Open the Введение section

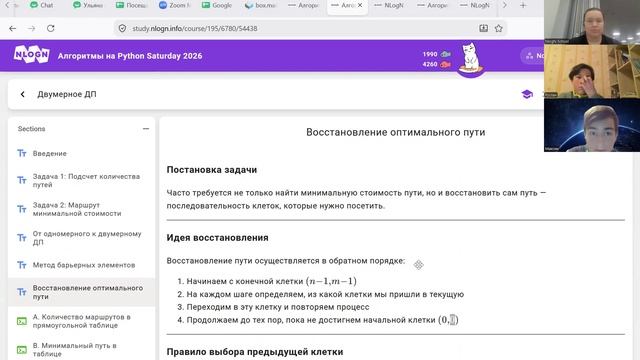82,153
